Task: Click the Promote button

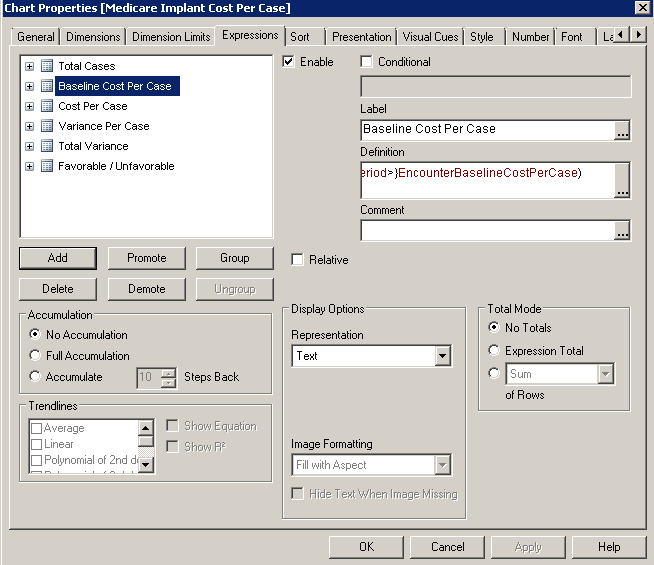Action: point(147,258)
